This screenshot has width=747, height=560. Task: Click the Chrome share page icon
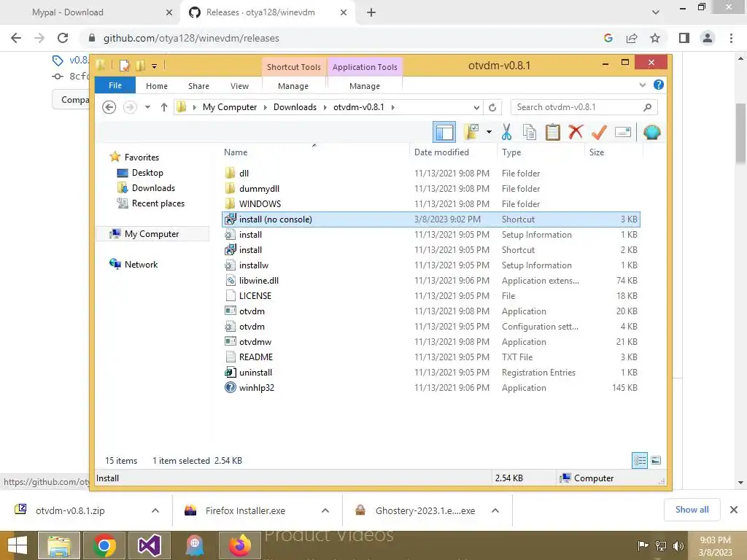pos(632,38)
